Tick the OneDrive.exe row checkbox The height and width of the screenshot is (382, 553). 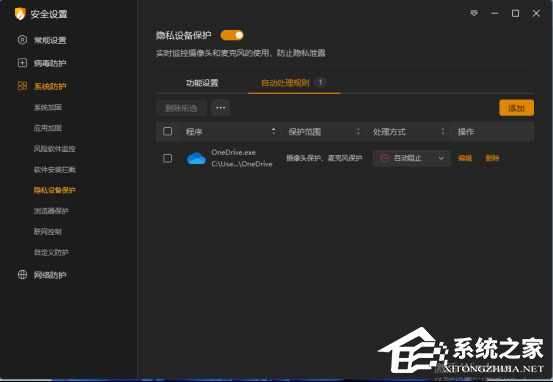(168, 158)
